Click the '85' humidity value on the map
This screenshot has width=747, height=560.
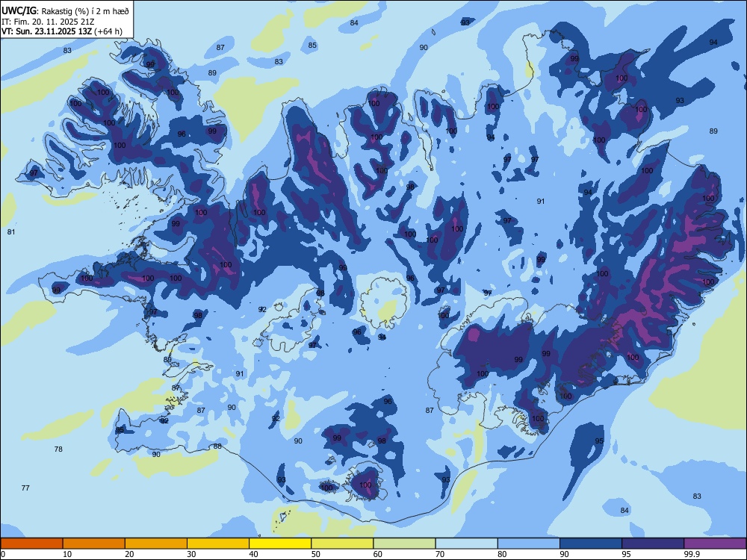point(312,46)
